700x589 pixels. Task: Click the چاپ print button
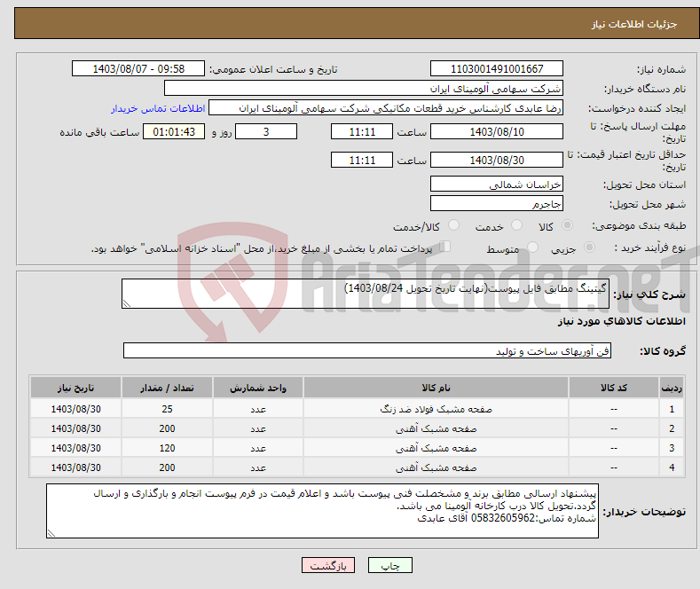point(390,565)
